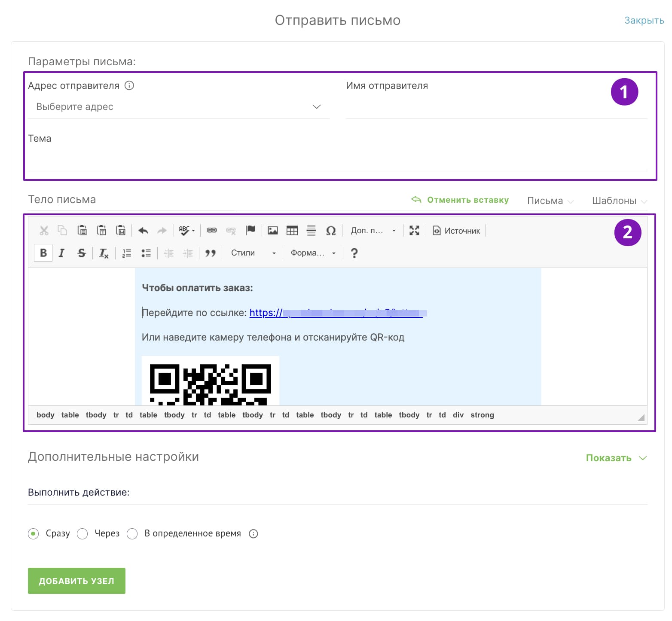
Task: Open the Выберите адрес dropdown
Action: (x=179, y=107)
